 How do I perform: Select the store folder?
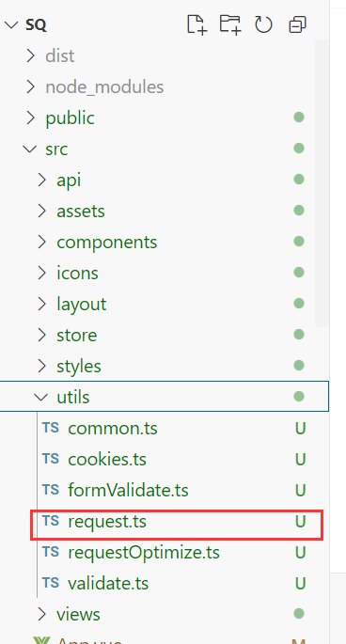coord(165,335)
